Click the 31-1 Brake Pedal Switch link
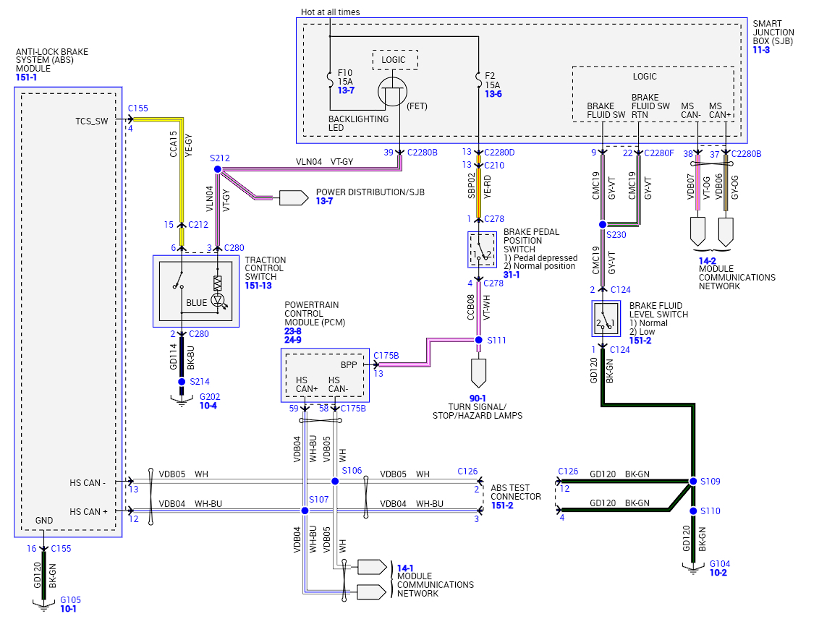The width and height of the screenshot is (840, 619). click(x=511, y=275)
